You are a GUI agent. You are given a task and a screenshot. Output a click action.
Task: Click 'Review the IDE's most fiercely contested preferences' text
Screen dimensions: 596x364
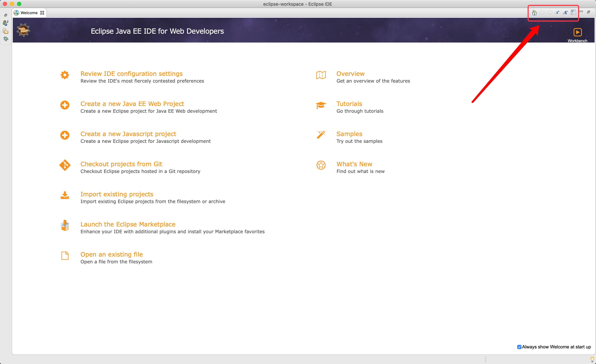point(142,81)
